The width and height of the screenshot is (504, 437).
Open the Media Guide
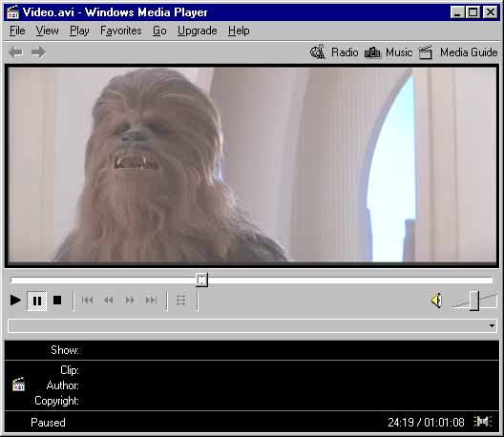coord(458,52)
